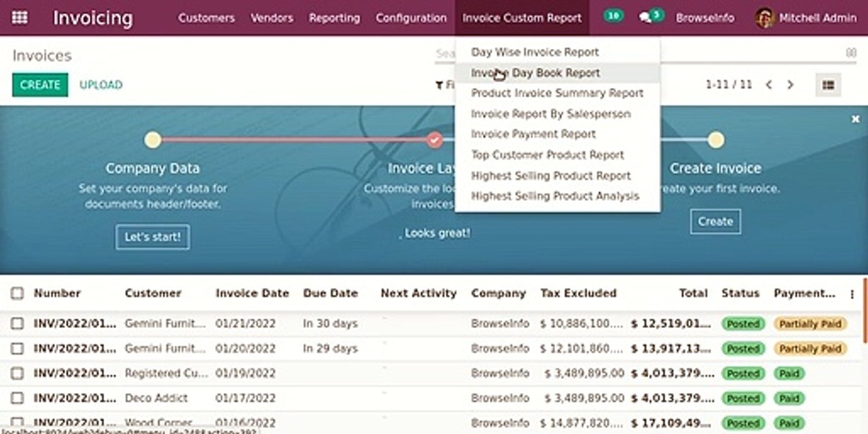
Task: Close the onboarding banner with X
Action: [x=855, y=119]
